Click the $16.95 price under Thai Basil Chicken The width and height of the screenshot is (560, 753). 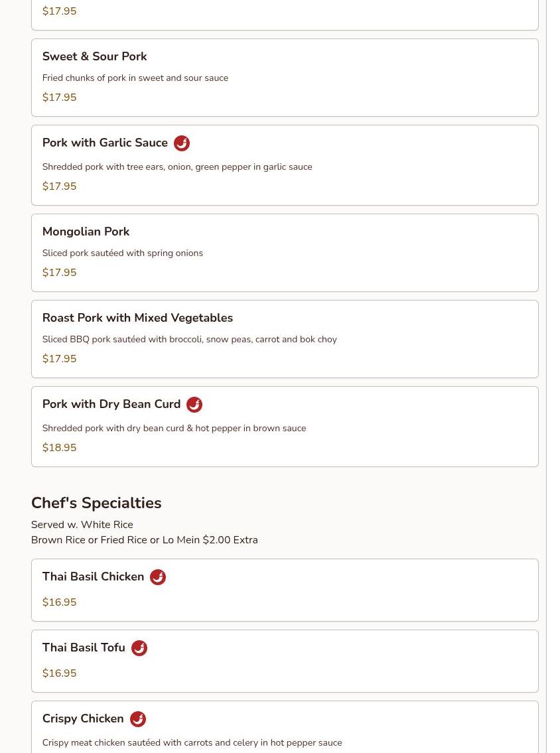click(x=59, y=602)
